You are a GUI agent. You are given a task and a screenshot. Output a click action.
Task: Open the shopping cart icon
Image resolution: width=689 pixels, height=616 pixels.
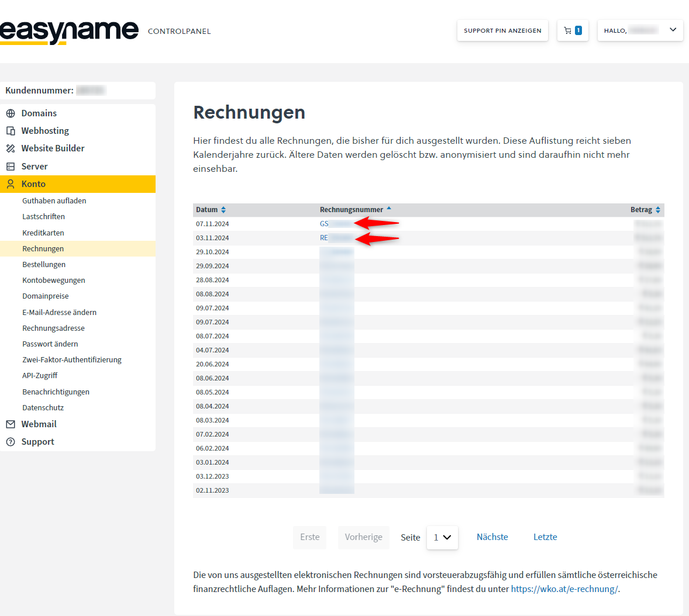tap(572, 30)
